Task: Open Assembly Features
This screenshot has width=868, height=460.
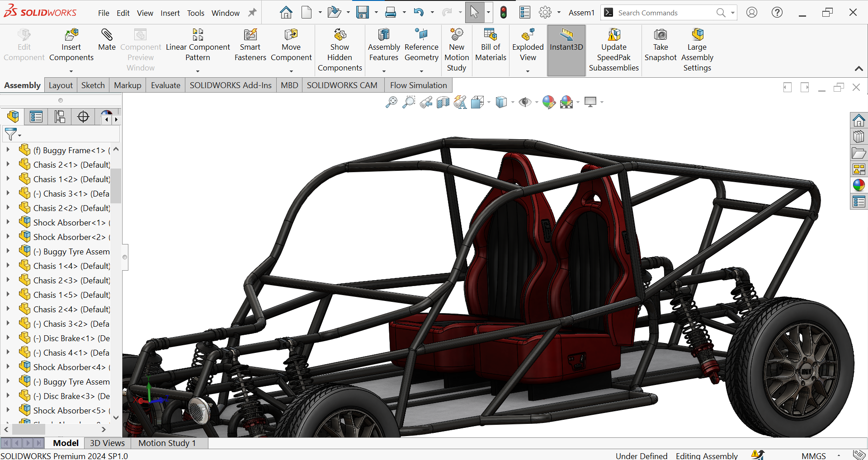Action: point(384,45)
